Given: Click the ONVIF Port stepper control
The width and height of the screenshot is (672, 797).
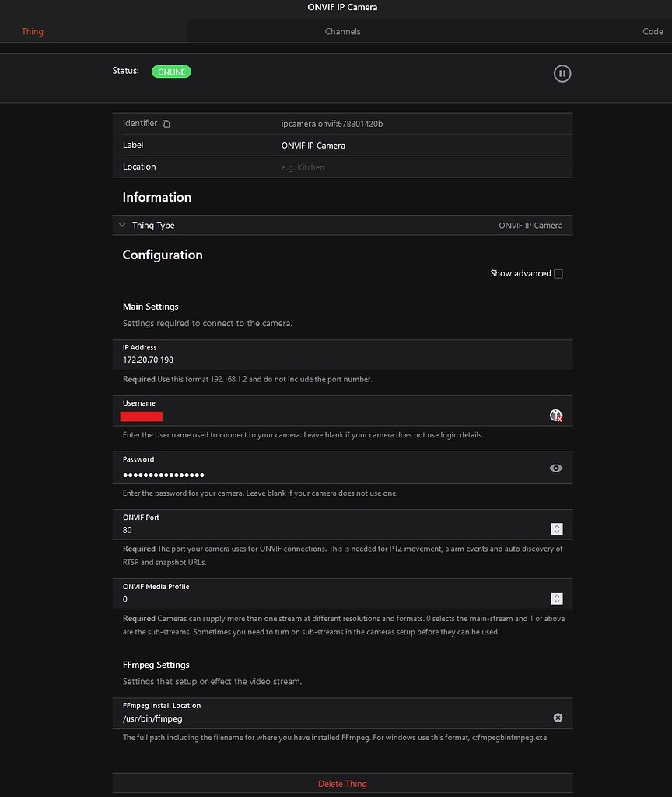Looking at the screenshot, I should point(557,528).
